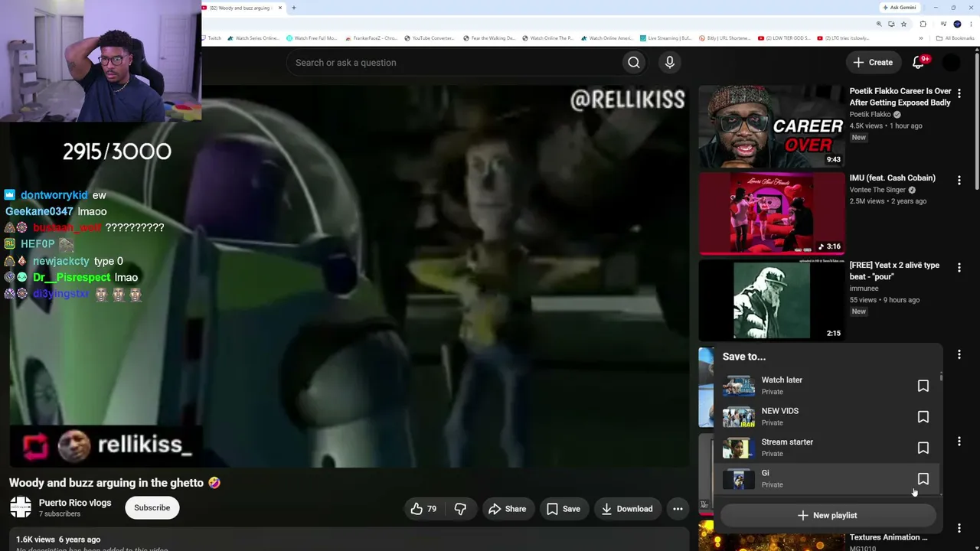Subscribe to Puerto Rico vlogs
This screenshot has width=980, height=551.
coord(152,507)
